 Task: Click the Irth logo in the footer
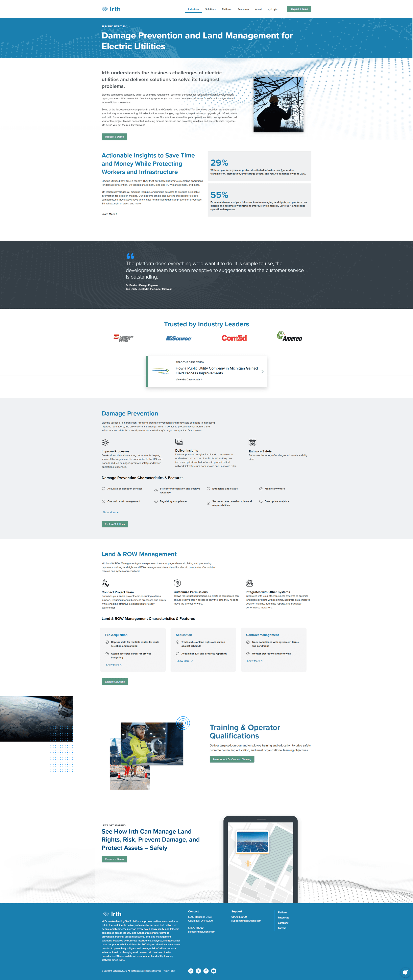click(x=112, y=914)
